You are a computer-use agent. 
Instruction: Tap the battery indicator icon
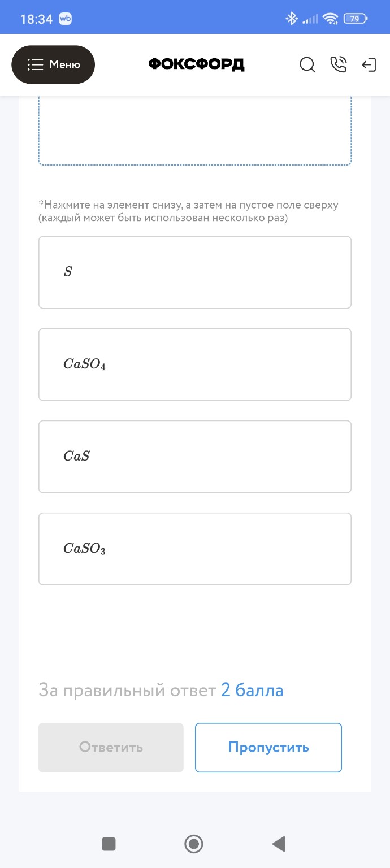(x=355, y=19)
